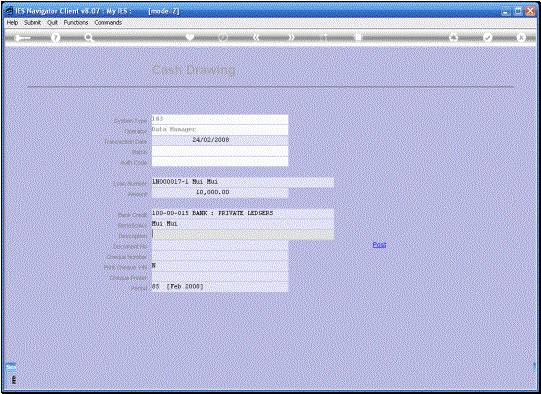Click the Document No input field
The width and height of the screenshot is (541, 394).
[x=220, y=245]
